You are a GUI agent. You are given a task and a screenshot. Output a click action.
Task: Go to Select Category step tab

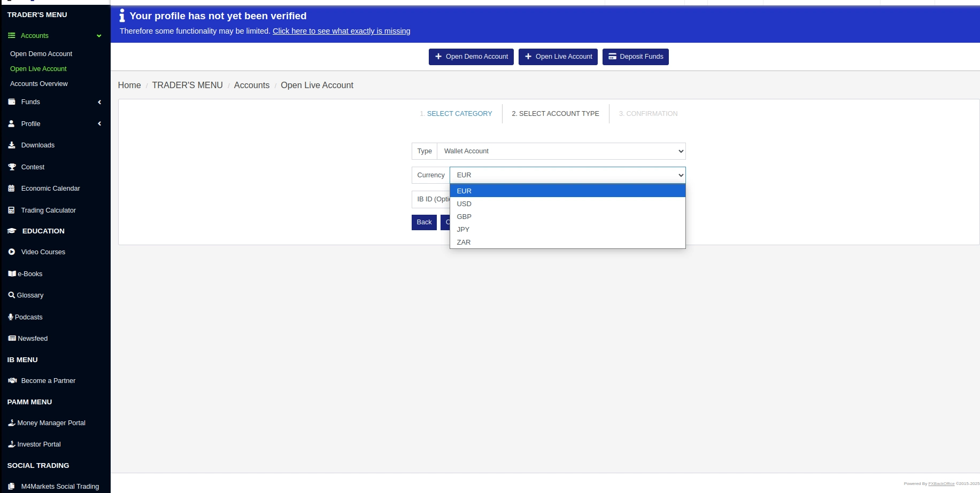(x=459, y=114)
